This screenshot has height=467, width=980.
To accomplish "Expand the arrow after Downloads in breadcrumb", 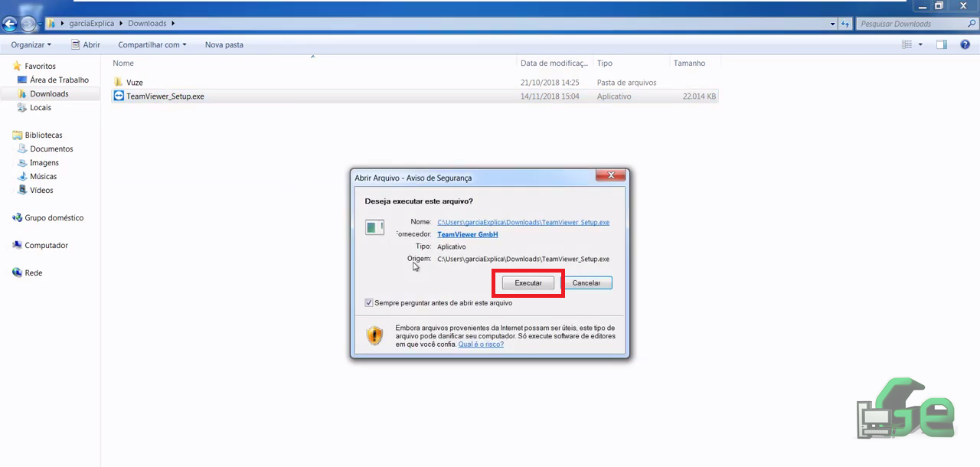I will (173, 24).
